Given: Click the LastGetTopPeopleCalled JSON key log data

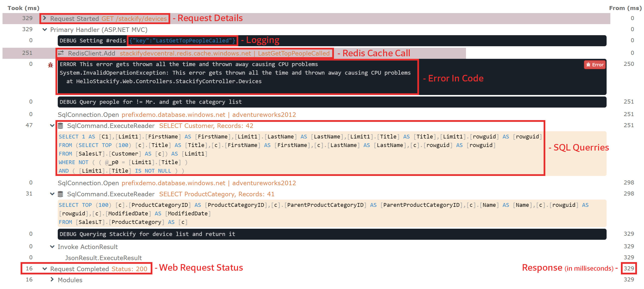Looking at the screenshot, I should (182, 41).
